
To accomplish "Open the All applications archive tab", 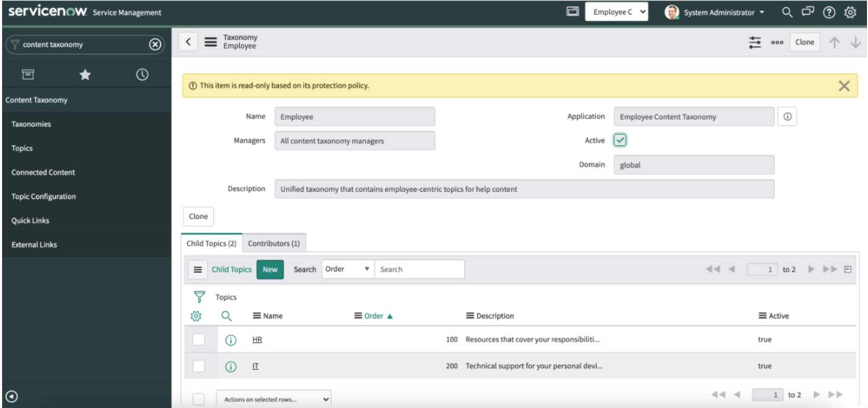I will tap(28, 75).
